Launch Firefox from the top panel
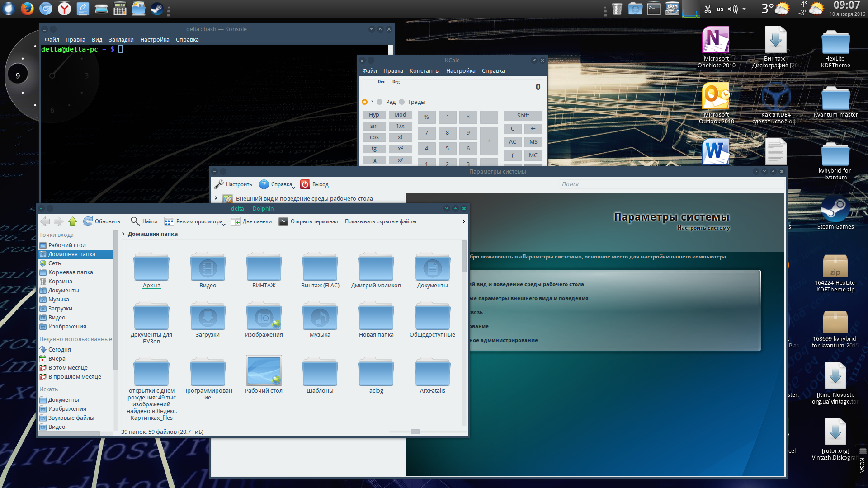 27,9
